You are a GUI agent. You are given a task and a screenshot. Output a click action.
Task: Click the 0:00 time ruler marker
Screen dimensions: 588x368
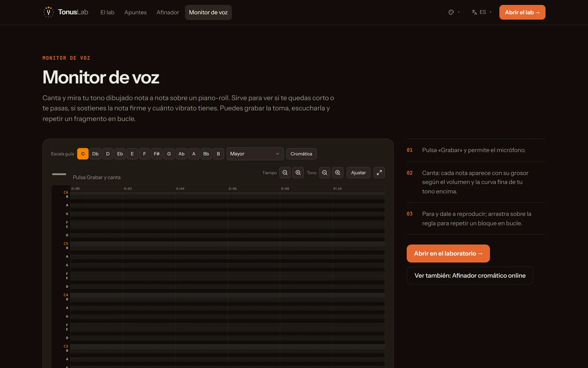tap(75, 188)
